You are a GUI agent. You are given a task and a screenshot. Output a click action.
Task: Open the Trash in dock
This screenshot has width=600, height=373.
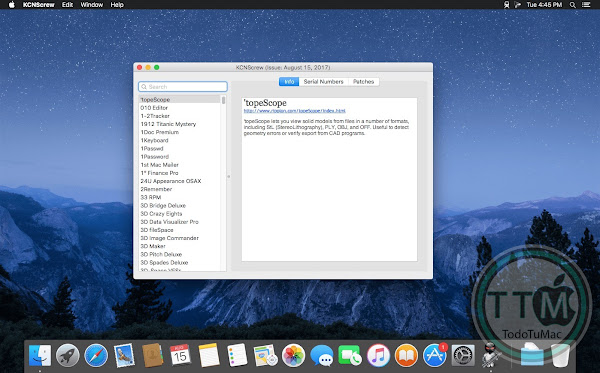[561, 355]
